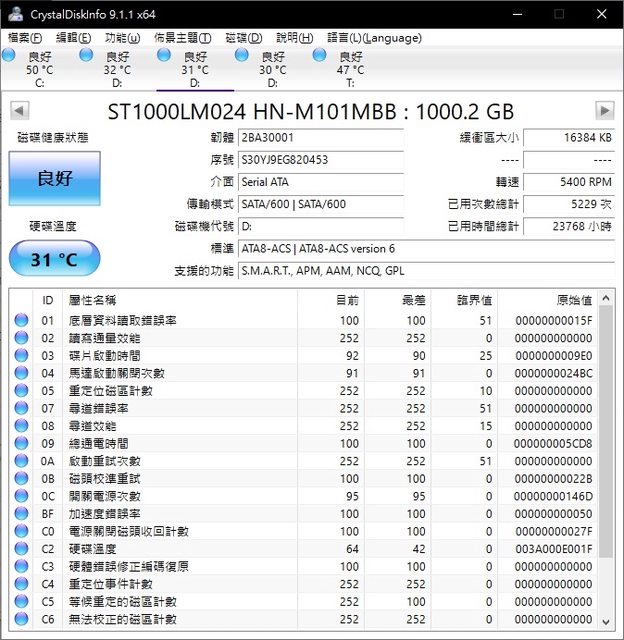Sort by the 屬性名稱 column header

[x=92, y=300]
